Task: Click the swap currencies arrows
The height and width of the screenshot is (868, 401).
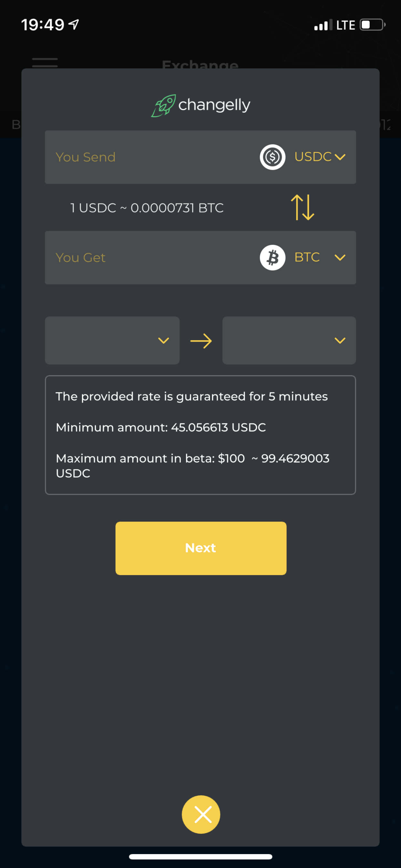Action: [x=302, y=208]
